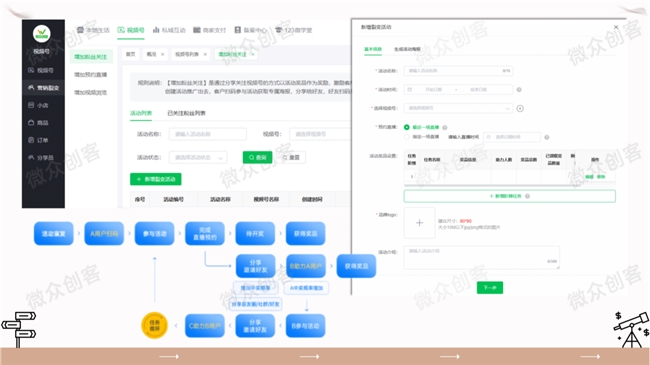Switch to the 已关注粉丝列表 tab

[x=187, y=113]
